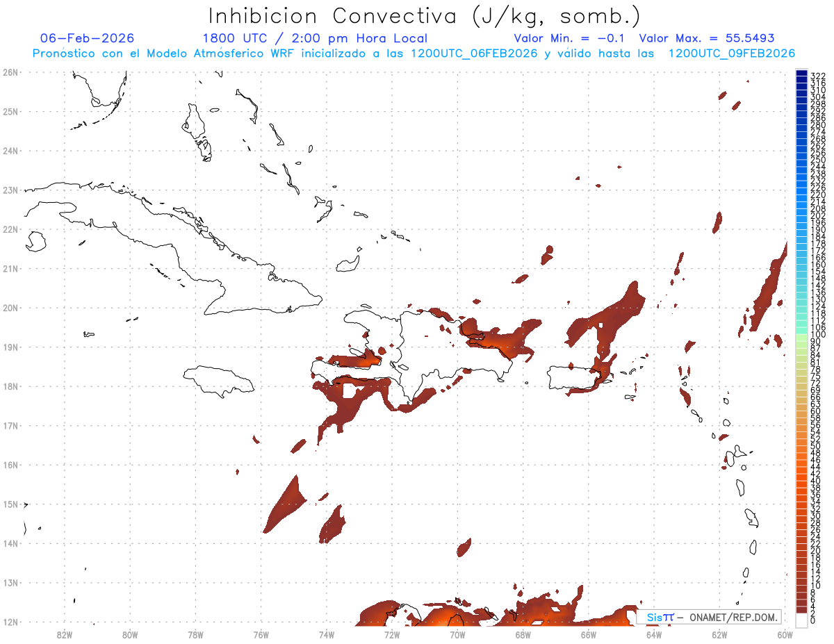
Task: Click the '62W' longitude label
Action: pyautogui.click(x=719, y=634)
